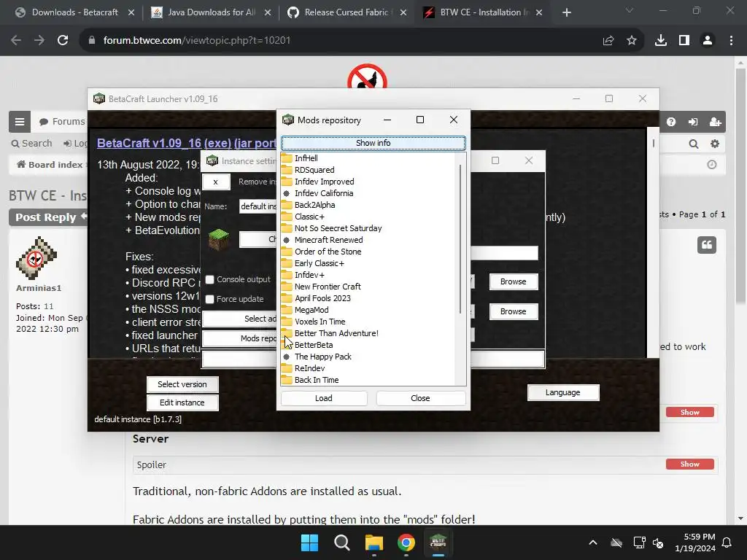Viewport: 747px width, 560px height.
Task: Open BetaCraft v1.09_16 changelog link
Action: [186, 143]
